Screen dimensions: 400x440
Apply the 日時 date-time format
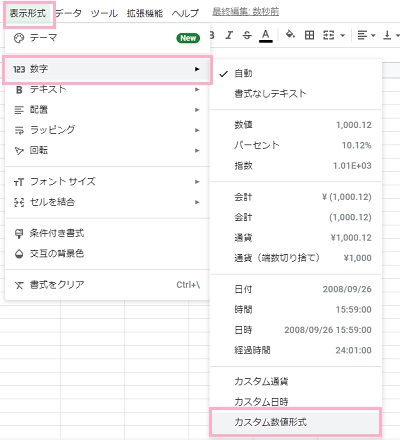296,330
